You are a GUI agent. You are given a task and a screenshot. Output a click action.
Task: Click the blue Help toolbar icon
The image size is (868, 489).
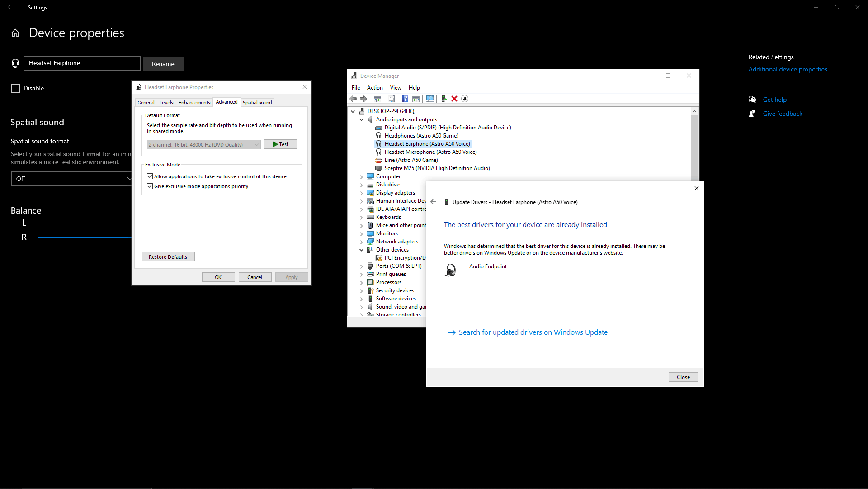coord(405,99)
